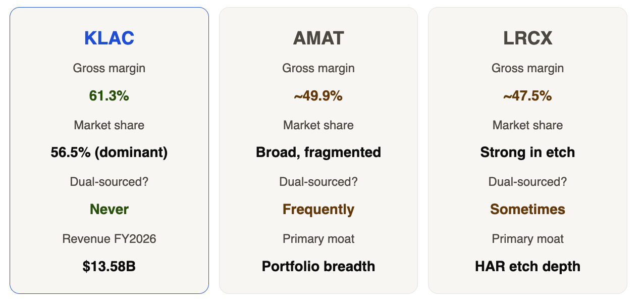Viewport: 644px width, 305px height.
Task: Click the Strong in etch text
Action: pyautogui.click(x=527, y=152)
